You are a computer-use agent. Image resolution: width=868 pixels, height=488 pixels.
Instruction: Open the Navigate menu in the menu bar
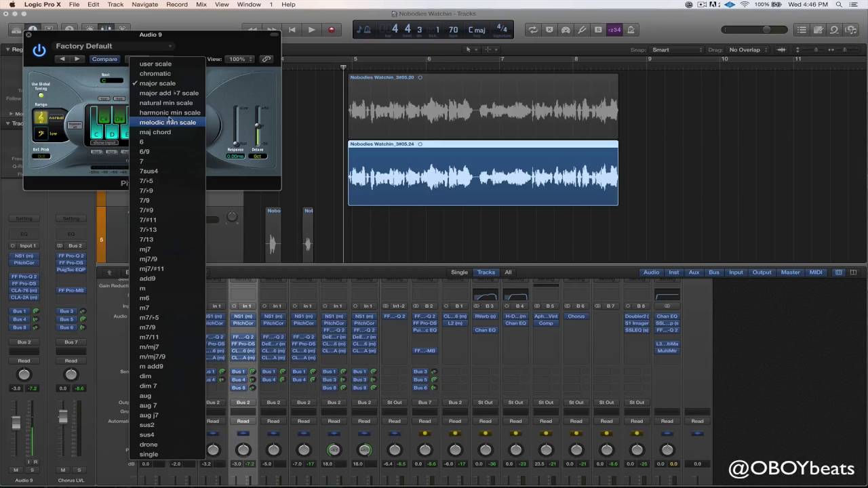click(x=144, y=4)
